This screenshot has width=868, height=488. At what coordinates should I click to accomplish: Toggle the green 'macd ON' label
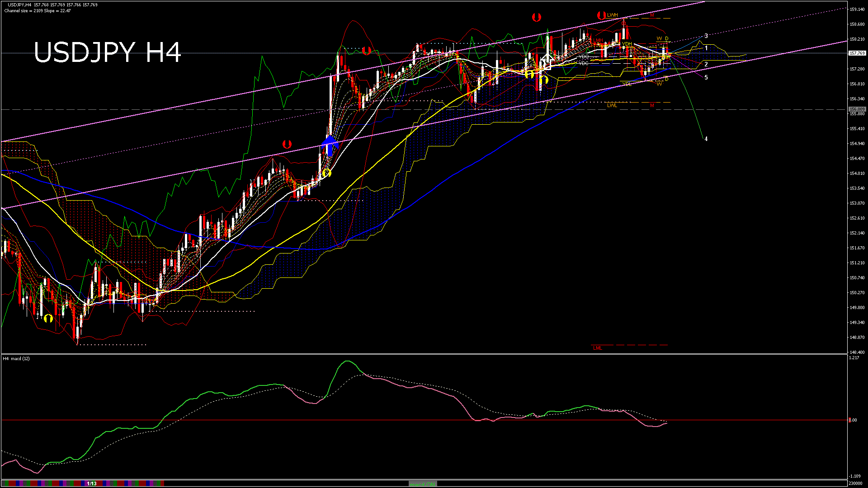tap(423, 484)
